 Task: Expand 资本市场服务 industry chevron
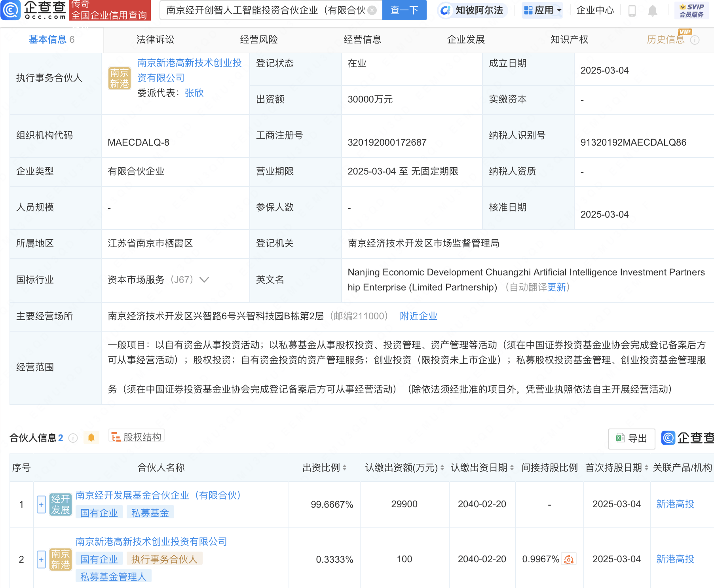204,280
